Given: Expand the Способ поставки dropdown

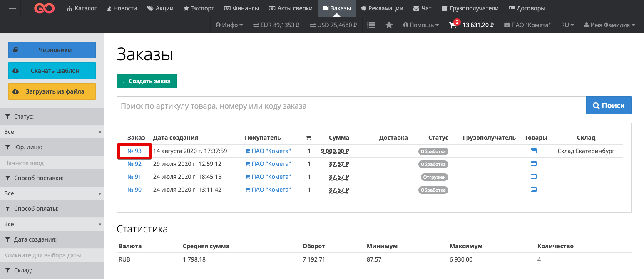Looking at the screenshot, I should coord(52,193).
